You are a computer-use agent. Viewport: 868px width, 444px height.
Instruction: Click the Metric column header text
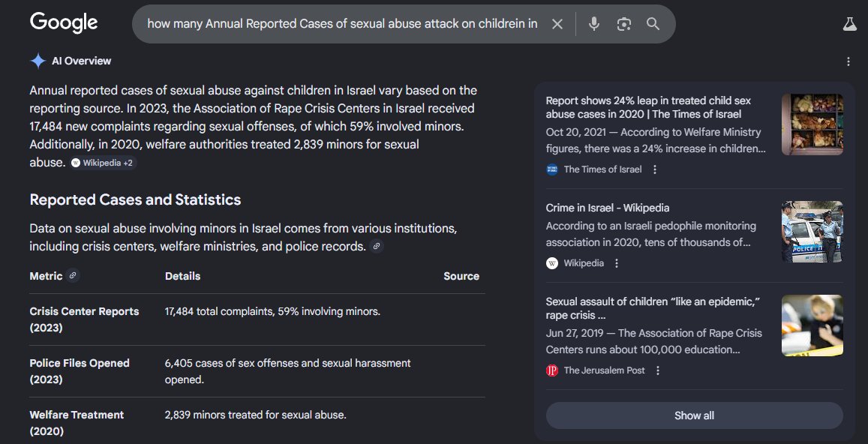point(46,276)
